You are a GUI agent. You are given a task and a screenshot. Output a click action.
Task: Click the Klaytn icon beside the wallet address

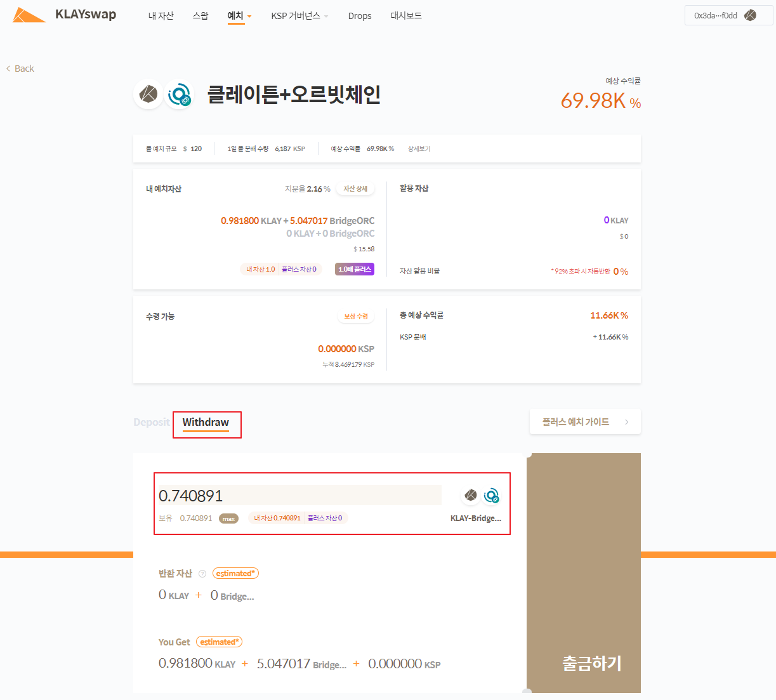(x=750, y=15)
